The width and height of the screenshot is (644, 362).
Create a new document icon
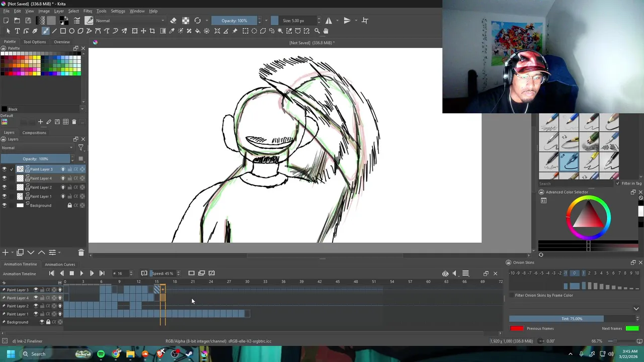pos(6,21)
